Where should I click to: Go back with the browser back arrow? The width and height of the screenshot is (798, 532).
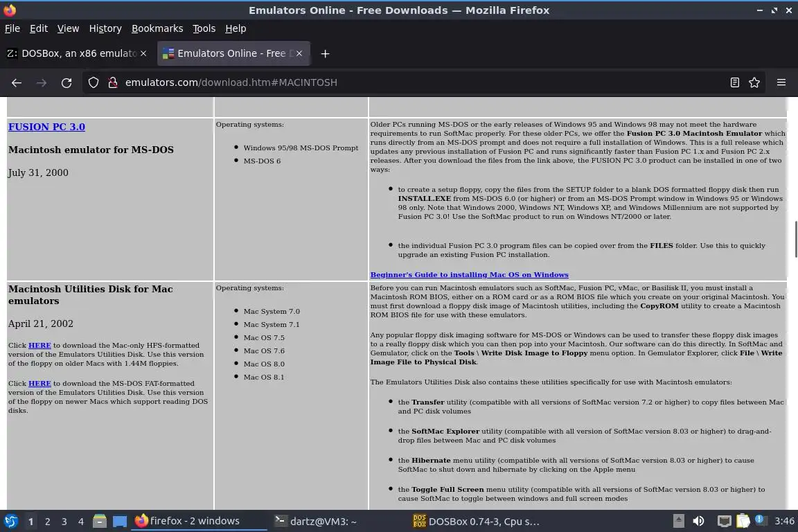tap(17, 82)
